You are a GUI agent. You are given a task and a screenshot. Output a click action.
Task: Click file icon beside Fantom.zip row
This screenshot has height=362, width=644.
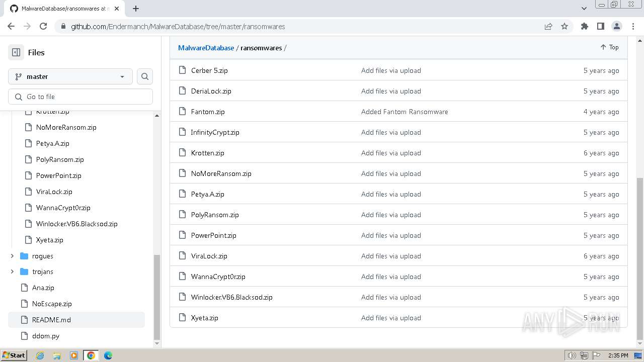183,112
